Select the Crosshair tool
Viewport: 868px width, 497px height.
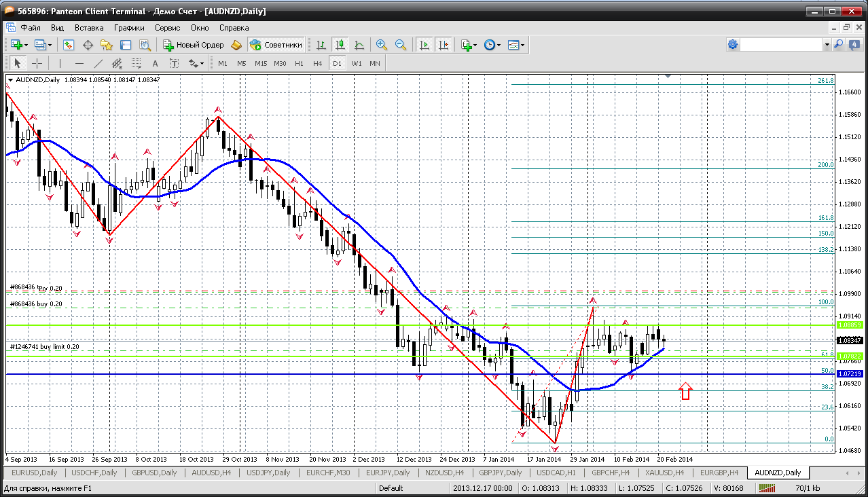click(x=37, y=63)
